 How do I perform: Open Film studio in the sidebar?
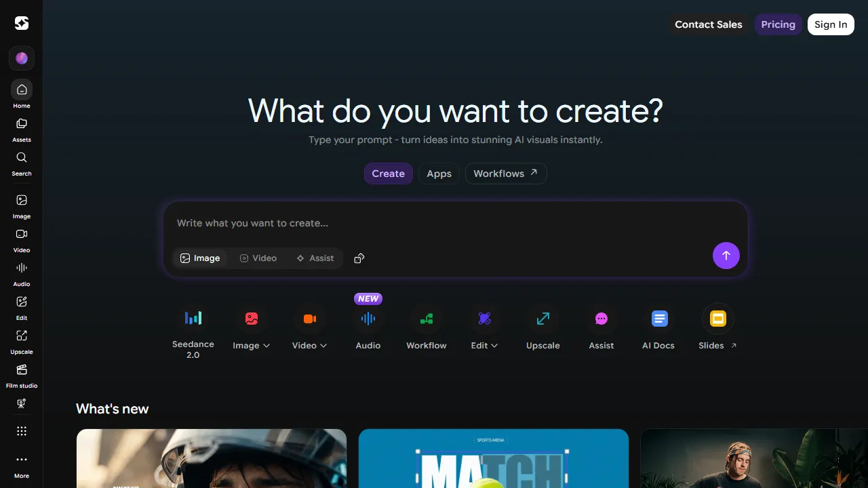22,375
